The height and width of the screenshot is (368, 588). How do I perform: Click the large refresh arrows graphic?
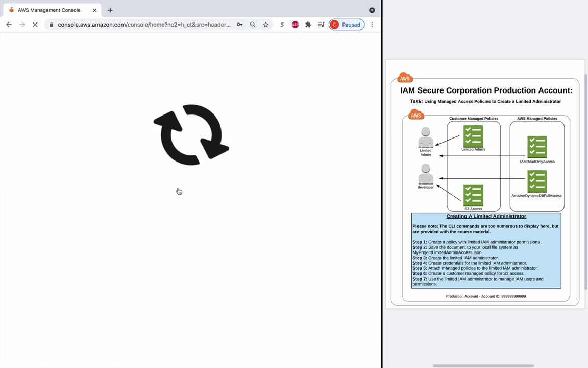click(191, 135)
